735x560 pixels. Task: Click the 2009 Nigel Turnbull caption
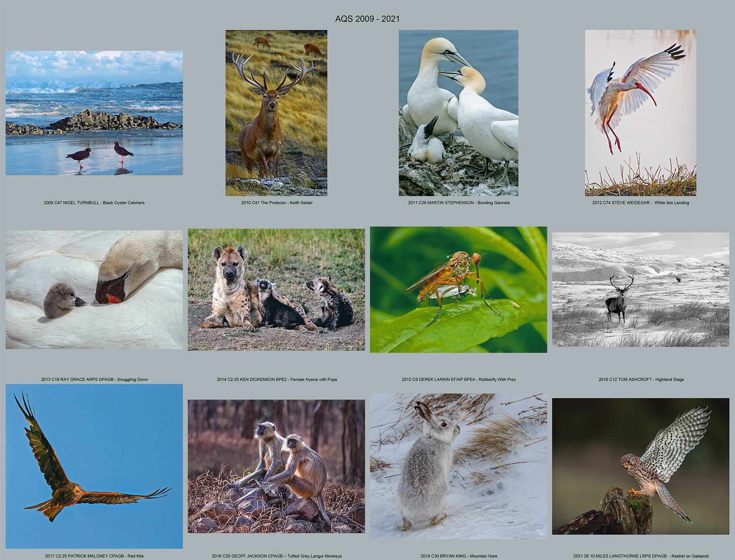pos(94,203)
